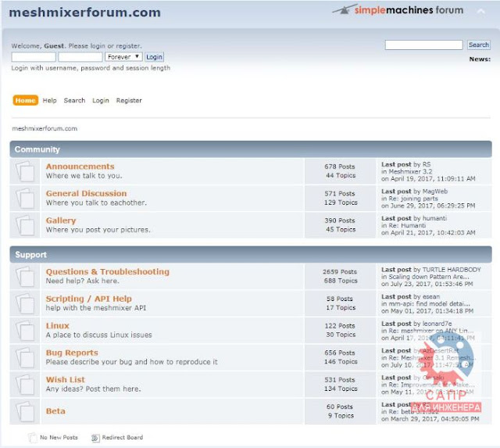The image size is (500, 448).
Task: Open TURTLE HARDBODY user profile
Action: tap(452, 270)
